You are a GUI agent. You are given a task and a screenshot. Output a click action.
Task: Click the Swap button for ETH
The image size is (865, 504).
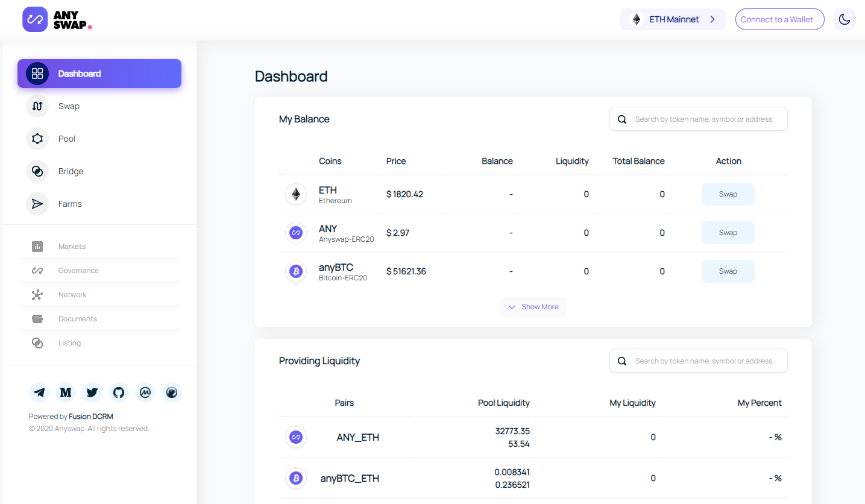point(728,194)
